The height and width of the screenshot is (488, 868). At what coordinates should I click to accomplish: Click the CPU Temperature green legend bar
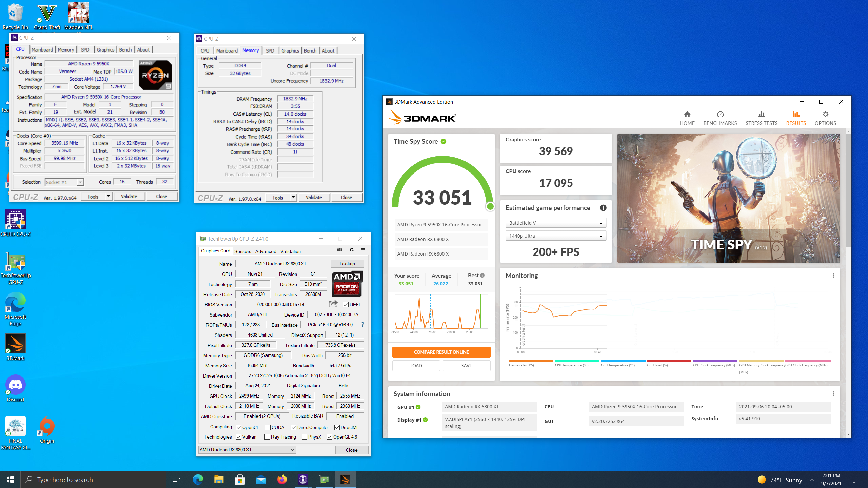(577, 361)
